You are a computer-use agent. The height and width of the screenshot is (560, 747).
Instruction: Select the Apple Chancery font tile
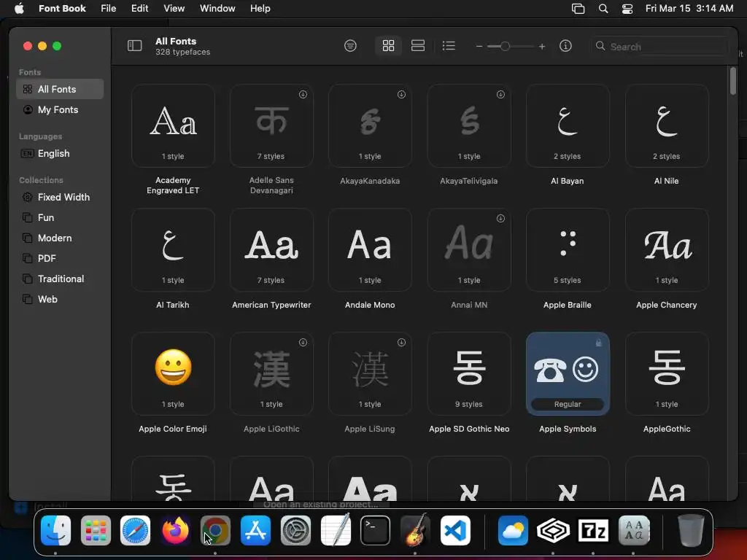pyautogui.click(x=667, y=249)
